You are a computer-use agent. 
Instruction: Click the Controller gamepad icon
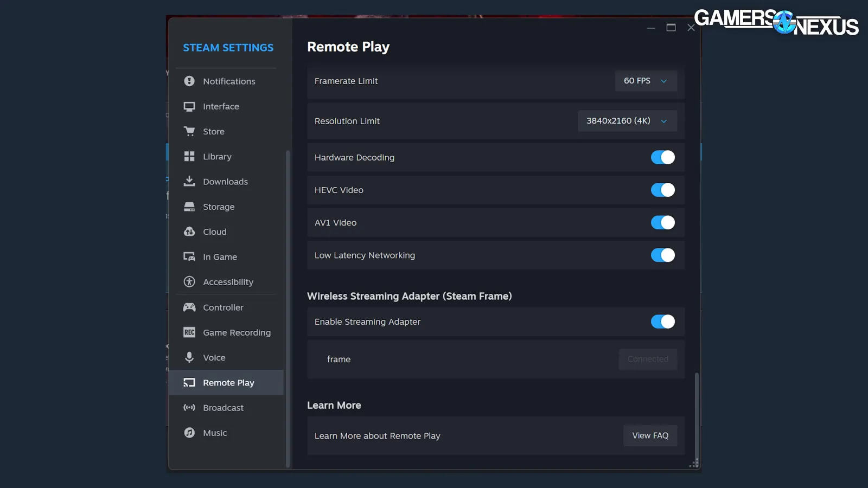pyautogui.click(x=189, y=307)
